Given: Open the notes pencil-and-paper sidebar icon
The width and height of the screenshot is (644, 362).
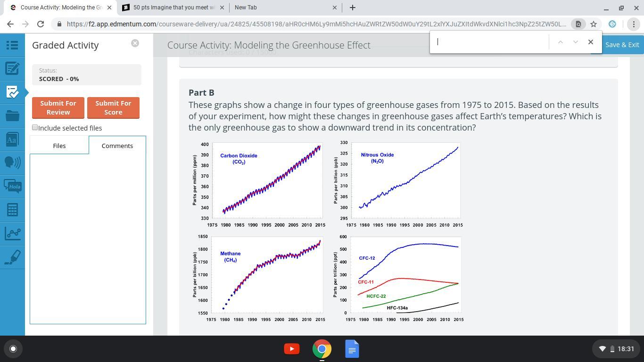Looking at the screenshot, I should tap(12, 68).
